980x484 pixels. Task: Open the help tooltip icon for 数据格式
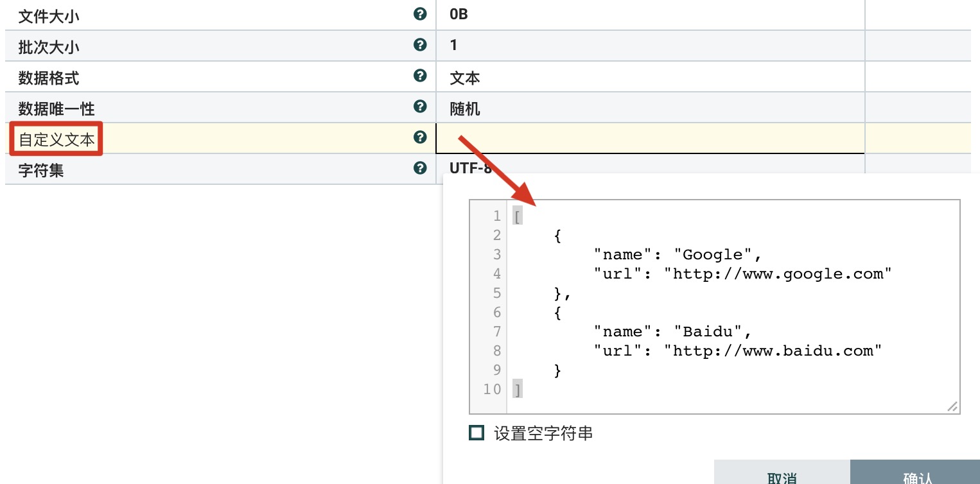point(420,76)
